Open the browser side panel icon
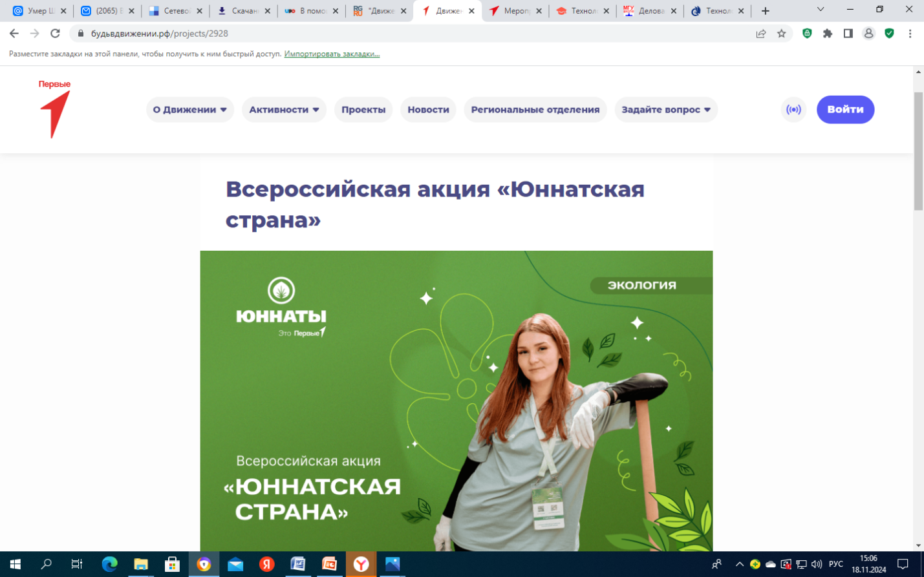The width and height of the screenshot is (924, 577). (x=848, y=34)
